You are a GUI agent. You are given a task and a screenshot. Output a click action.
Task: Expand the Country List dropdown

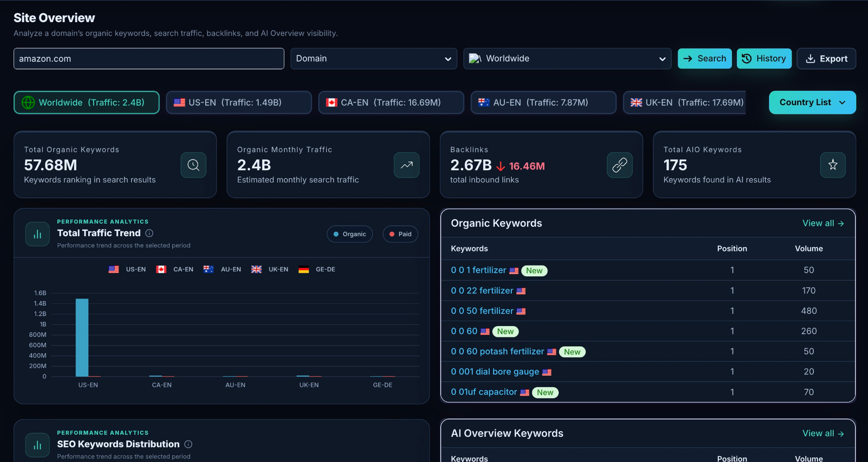click(x=812, y=103)
